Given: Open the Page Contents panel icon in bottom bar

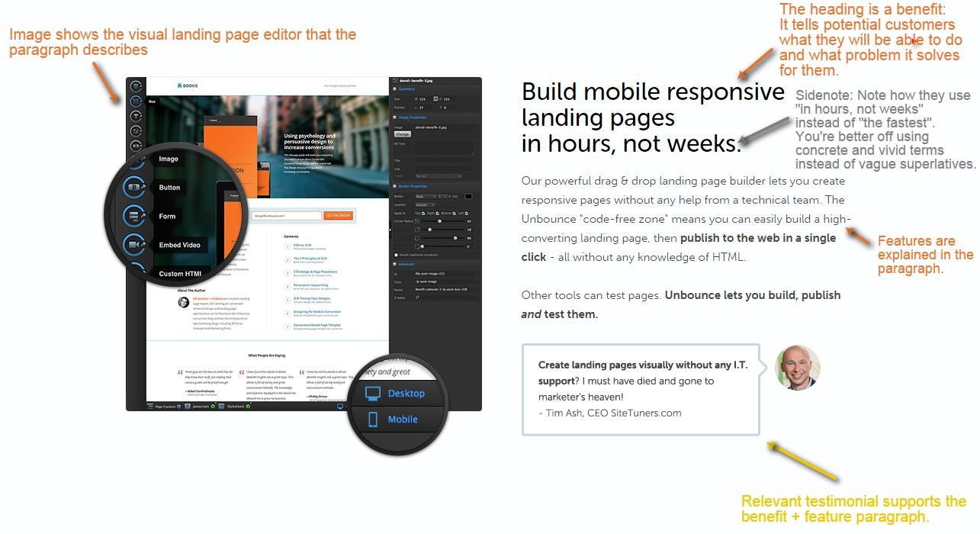Looking at the screenshot, I should point(150,407).
